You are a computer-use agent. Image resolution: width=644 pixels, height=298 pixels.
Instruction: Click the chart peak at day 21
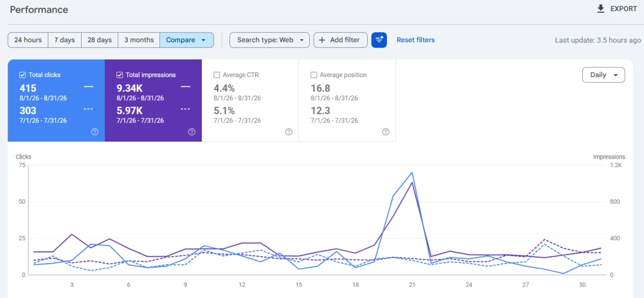tap(412, 173)
